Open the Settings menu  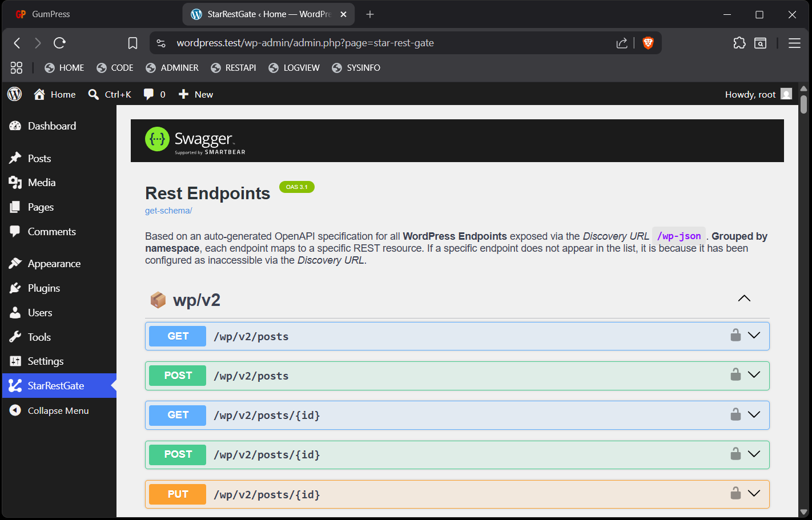[59, 361]
